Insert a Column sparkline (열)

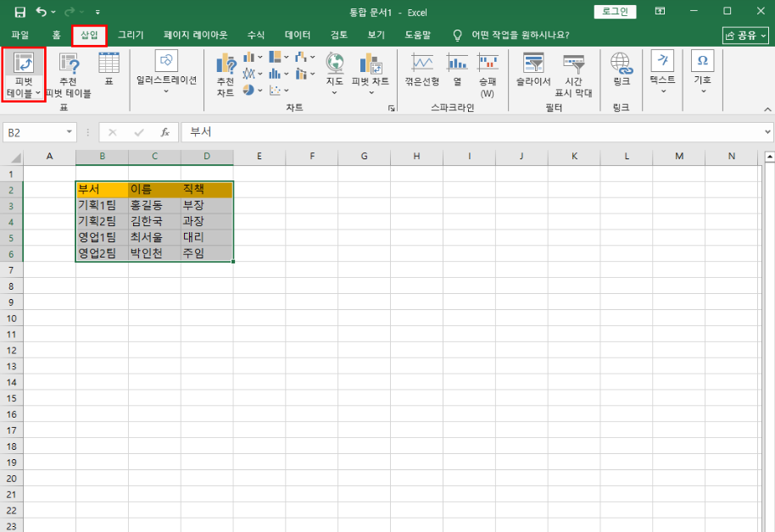tap(457, 64)
